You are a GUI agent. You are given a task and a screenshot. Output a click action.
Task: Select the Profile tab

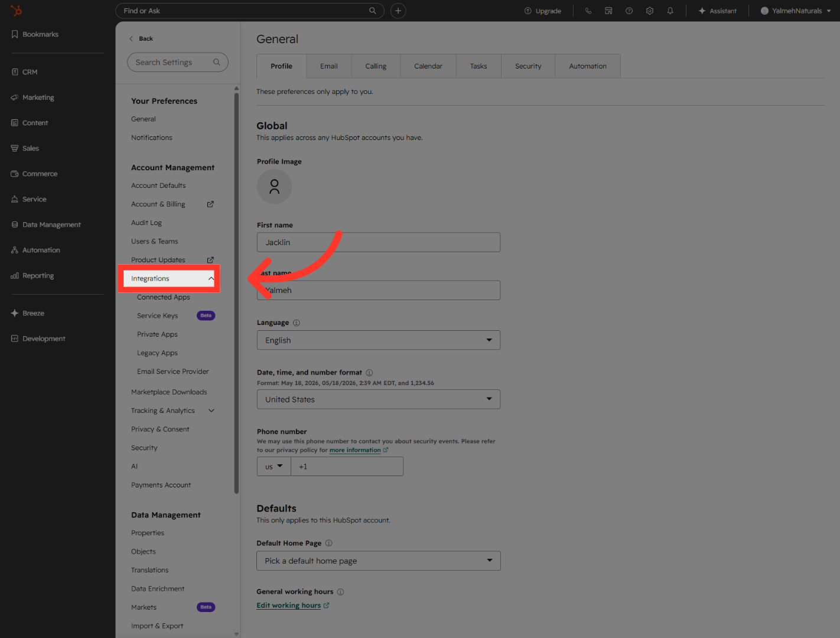click(x=282, y=66)
